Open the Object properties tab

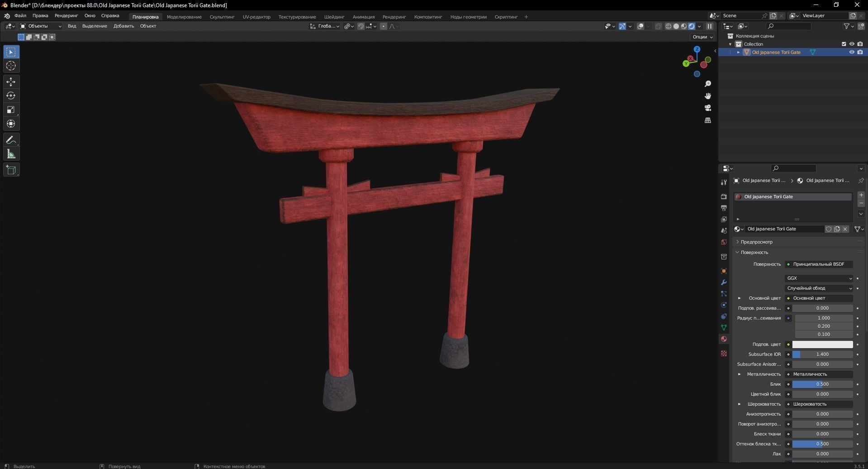point(724,271)
